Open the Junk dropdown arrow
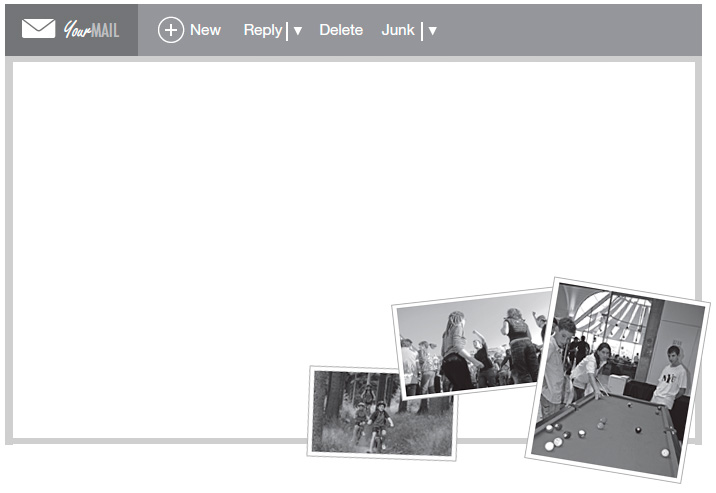 point(432,31)
